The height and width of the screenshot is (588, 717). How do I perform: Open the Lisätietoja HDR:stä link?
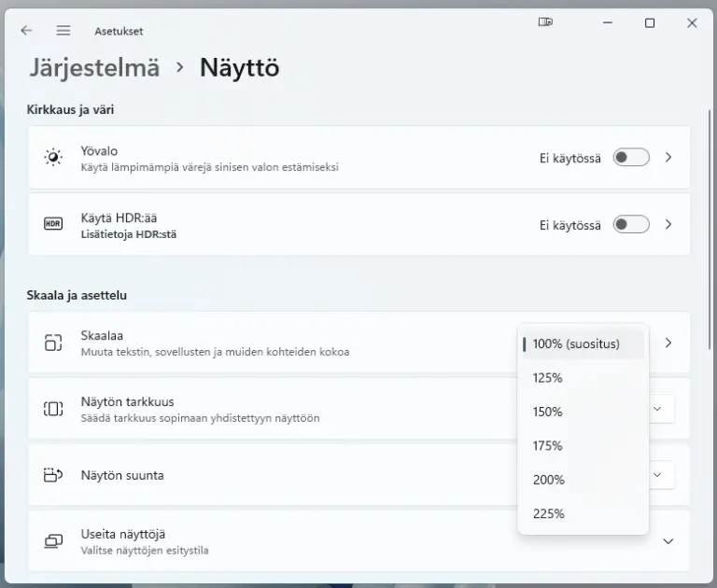(x=129, y=234)
